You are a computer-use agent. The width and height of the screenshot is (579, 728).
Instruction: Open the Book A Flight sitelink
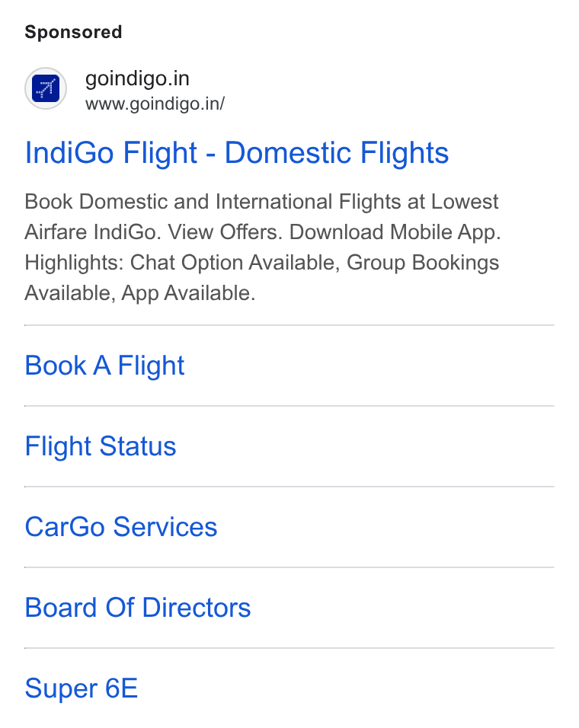104,366
